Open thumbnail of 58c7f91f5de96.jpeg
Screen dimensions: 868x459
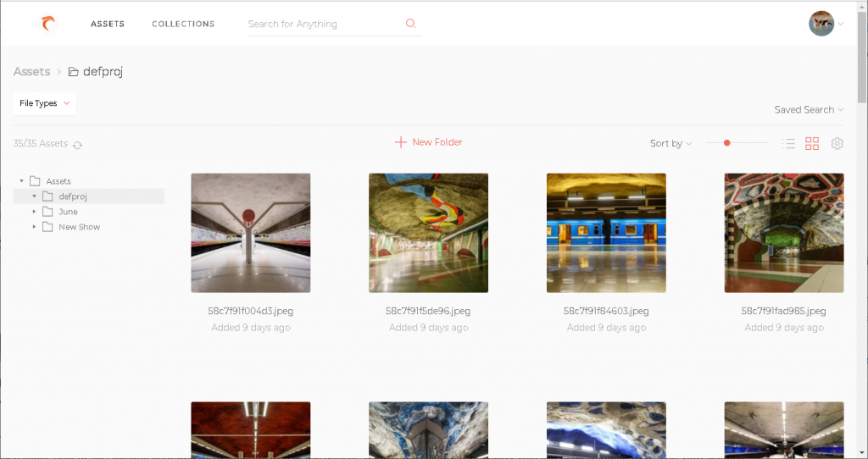[428, 233]
